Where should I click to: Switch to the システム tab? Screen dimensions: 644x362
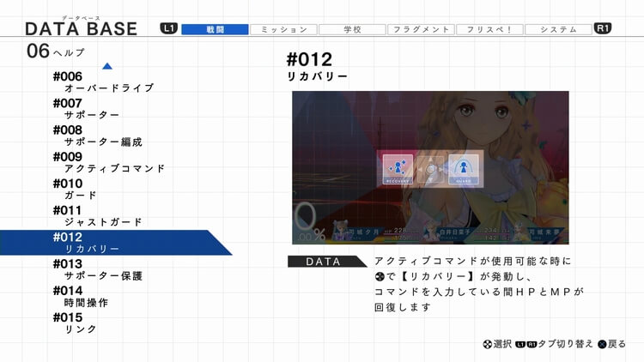click(x=558, y=29)
